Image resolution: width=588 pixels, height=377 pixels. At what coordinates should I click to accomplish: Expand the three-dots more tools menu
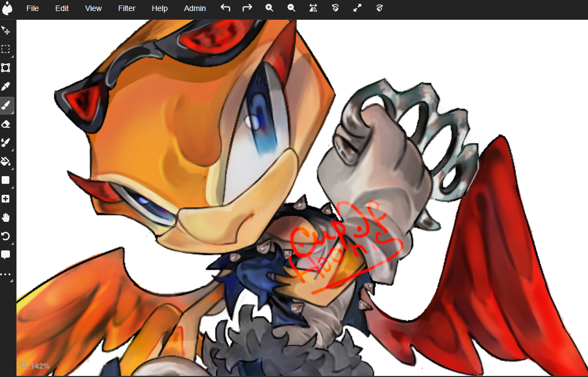(6, 274)
